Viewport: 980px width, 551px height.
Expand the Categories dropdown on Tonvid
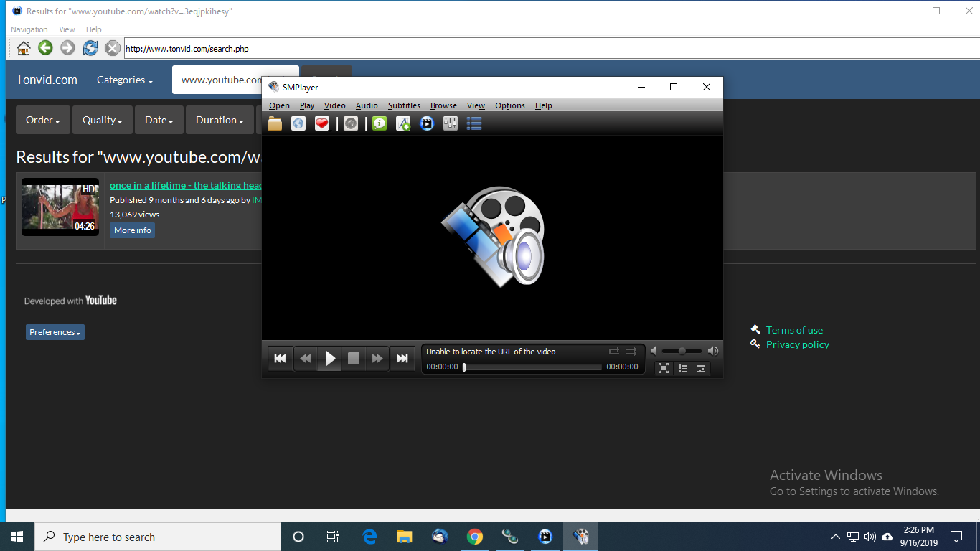pyautogui.click(x=125, y=80)
